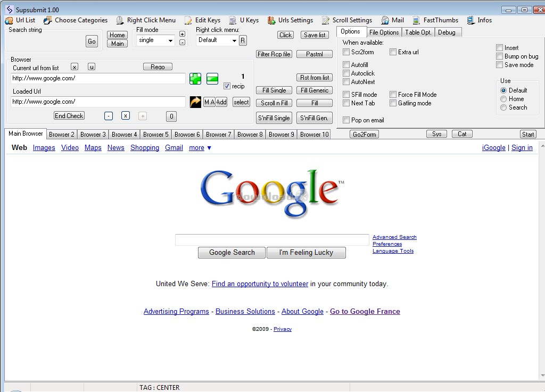Image resolution: width=545 pixels, height=392 pixels.
Task: Click the End Check button
Action: pos(69,115)
